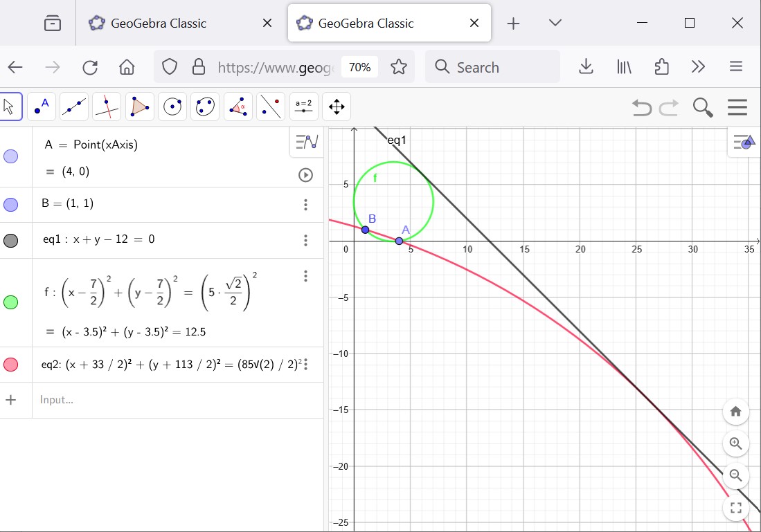Image resolution: width=761 pixels, height=532 pixels.
Task: Pick the Circle with center tool
Action: point(172,107)
